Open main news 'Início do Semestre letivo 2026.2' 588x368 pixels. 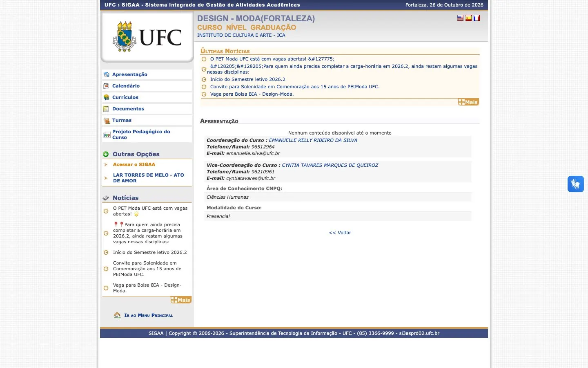(248, 79)
